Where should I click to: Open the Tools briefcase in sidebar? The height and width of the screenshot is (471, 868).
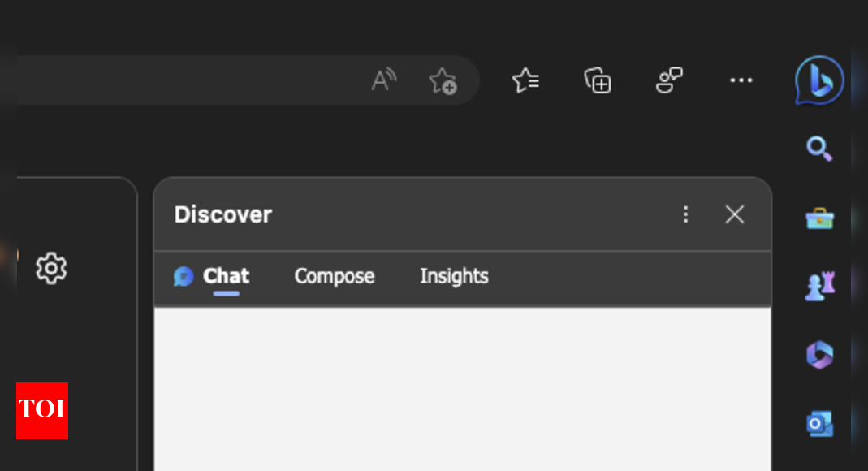click(x=818, y=218)
